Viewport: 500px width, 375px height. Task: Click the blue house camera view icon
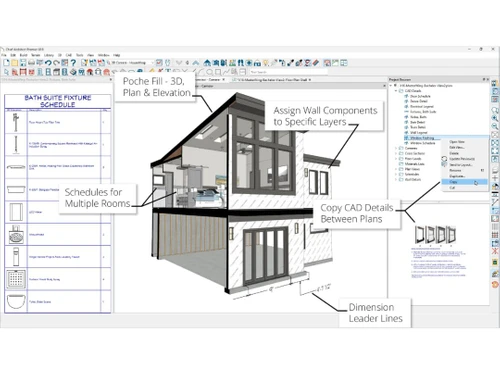(x=207, y=63)
